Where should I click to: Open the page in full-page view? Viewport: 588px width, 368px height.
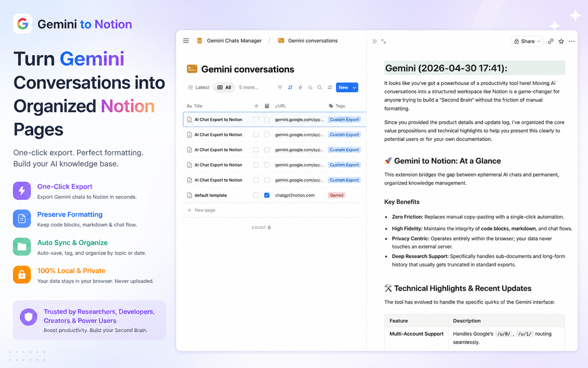coord(384,41)
